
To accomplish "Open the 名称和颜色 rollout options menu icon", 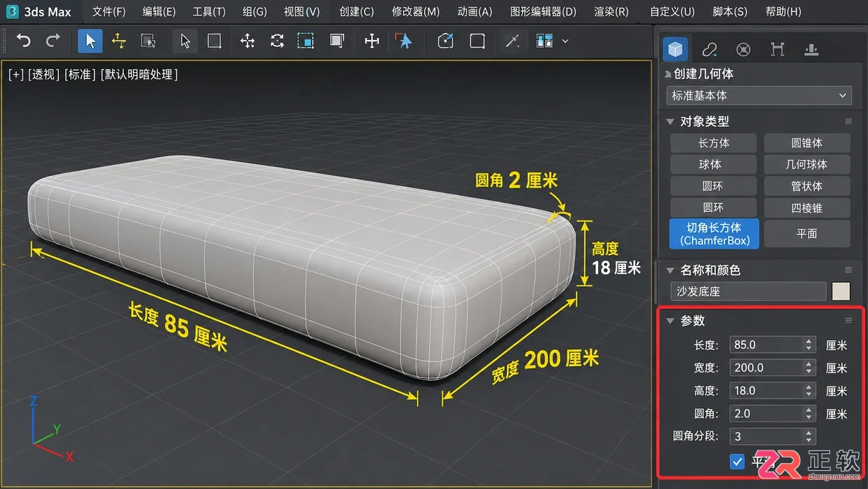I will click(848, 270).
